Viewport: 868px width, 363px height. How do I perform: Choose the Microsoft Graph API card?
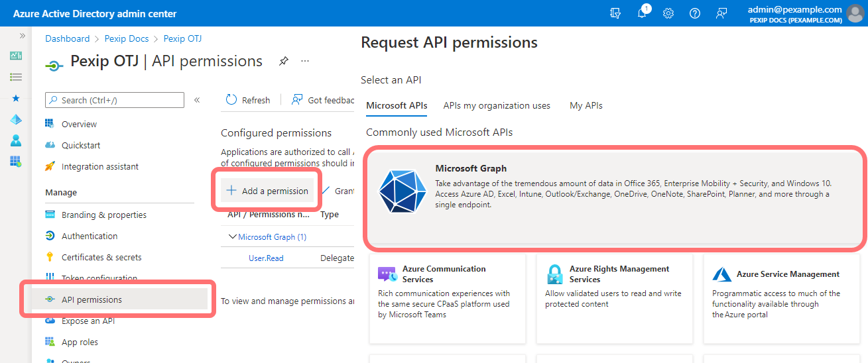coord(615,197)
